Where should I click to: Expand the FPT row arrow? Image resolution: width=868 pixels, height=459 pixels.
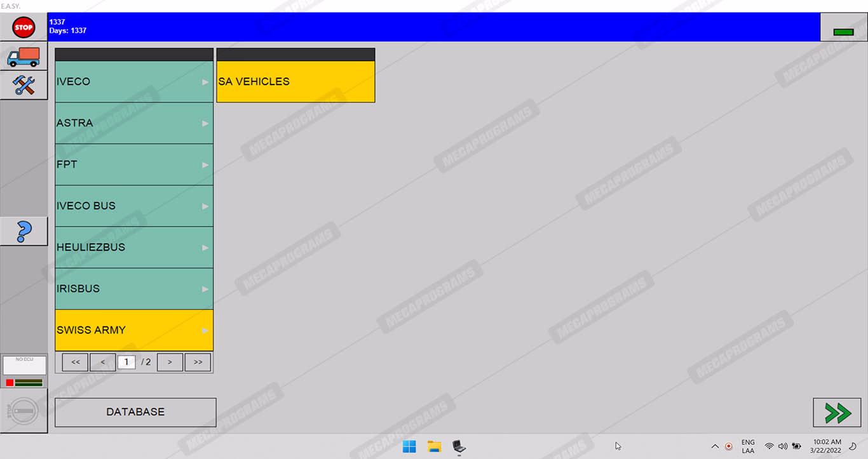(205, 164)
